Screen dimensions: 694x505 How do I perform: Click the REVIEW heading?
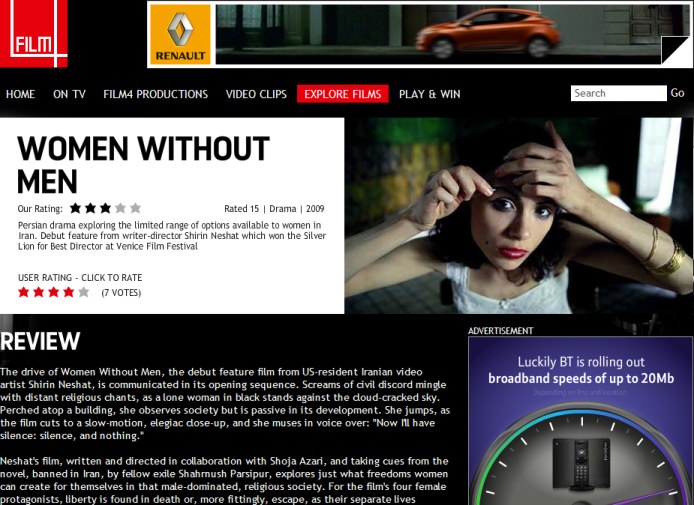pos(40,341)
